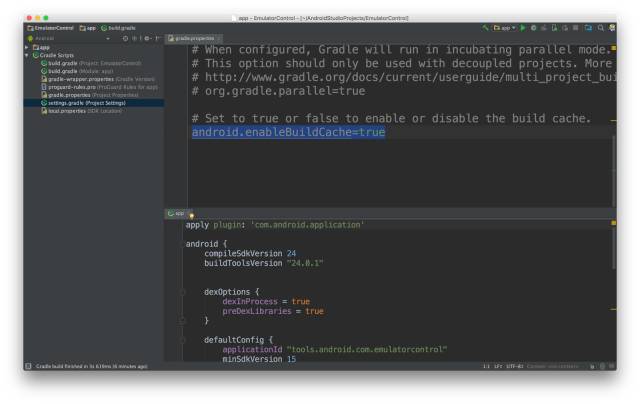Collapse the Gradle Scripts tree node

(27, 55)
